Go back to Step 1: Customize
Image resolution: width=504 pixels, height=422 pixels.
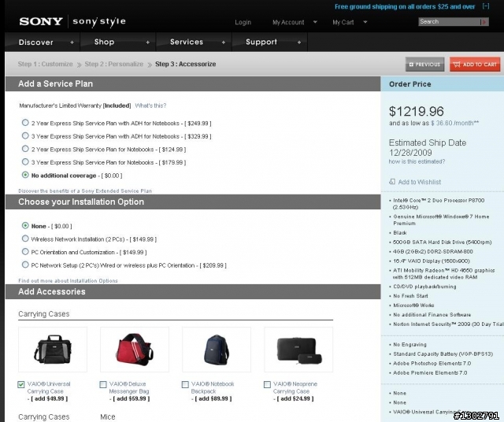pos(46,64)
